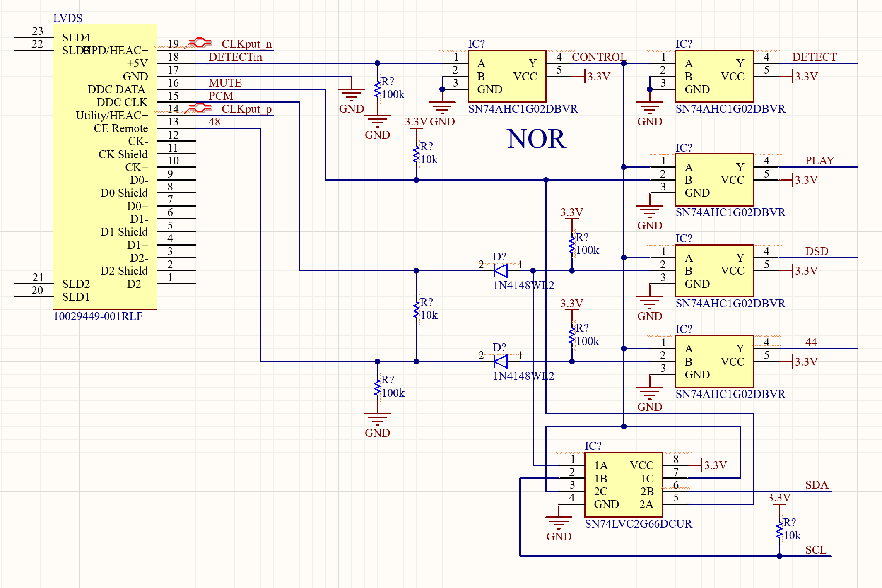The height and width of the screenshot is (588, 882).
Task: Select the DETECTin net label
Action: pyautogui.click(x=235, y=57)
